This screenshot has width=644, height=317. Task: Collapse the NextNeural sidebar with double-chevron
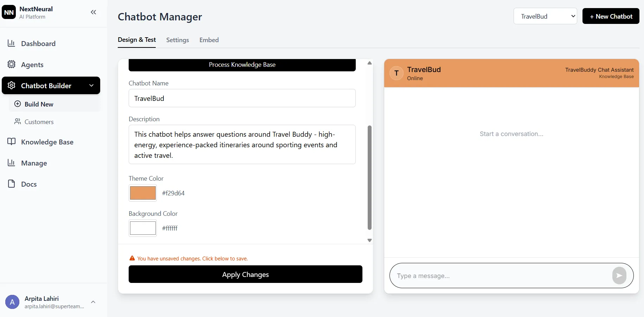click(93, 12)
